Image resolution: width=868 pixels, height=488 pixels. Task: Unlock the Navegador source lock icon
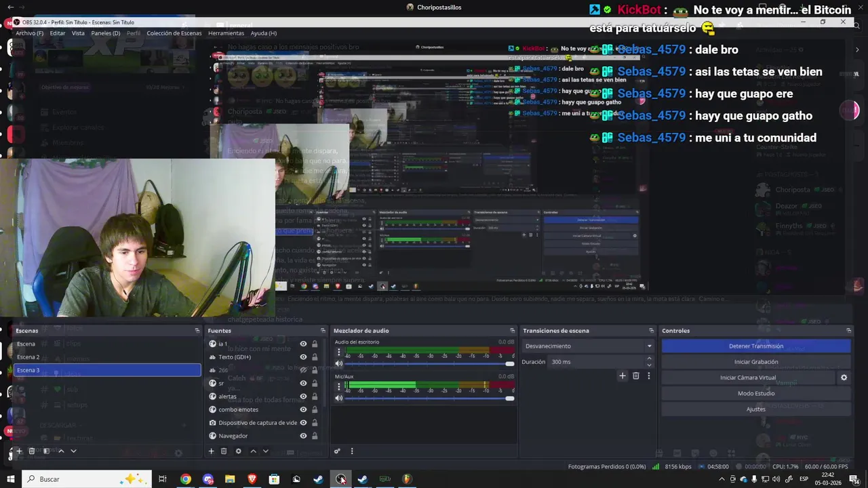tap(315, 436)
